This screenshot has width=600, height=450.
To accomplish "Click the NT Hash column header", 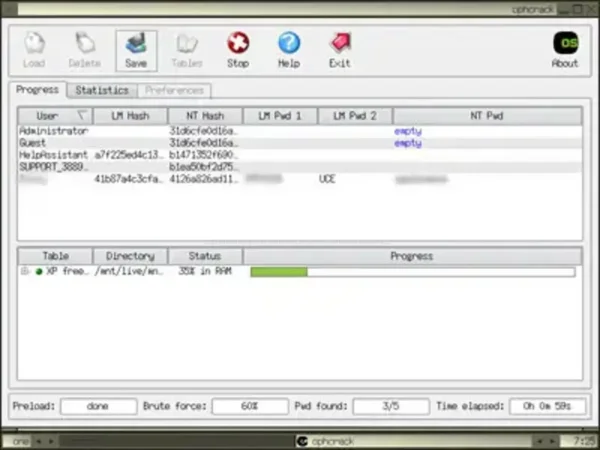I will (205, 116).
